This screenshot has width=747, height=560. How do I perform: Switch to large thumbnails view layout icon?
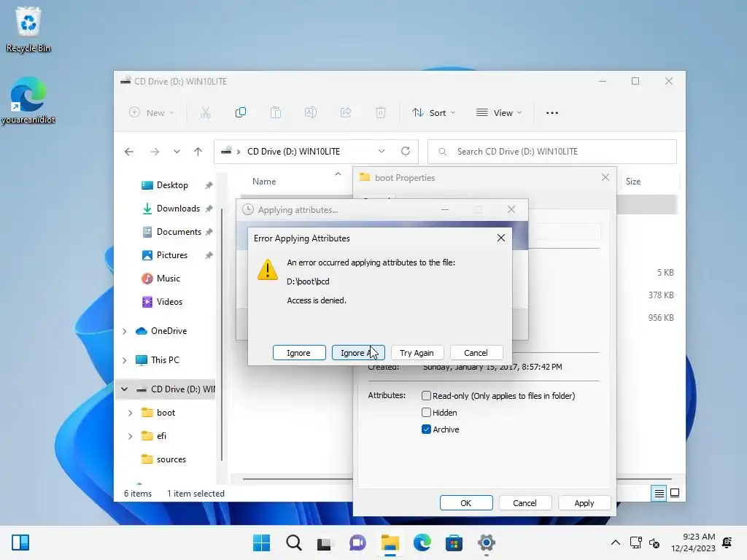pyautogui.click(x=675, y=494)
